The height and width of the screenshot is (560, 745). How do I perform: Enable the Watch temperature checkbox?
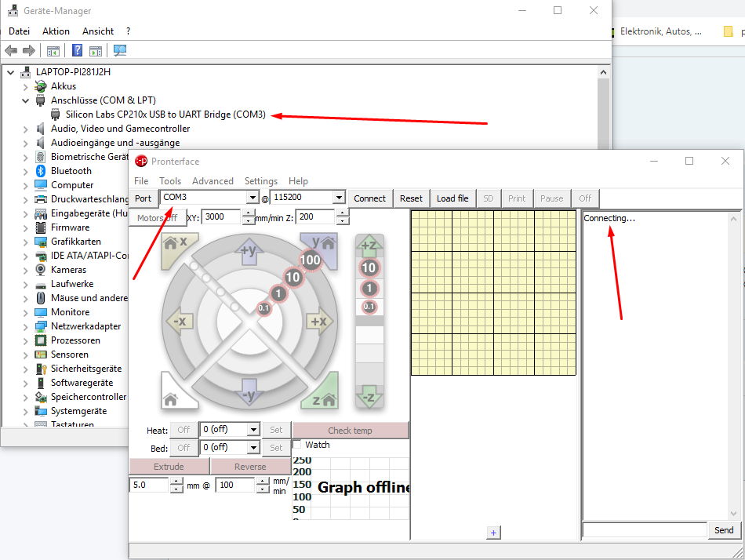(297, 445)
